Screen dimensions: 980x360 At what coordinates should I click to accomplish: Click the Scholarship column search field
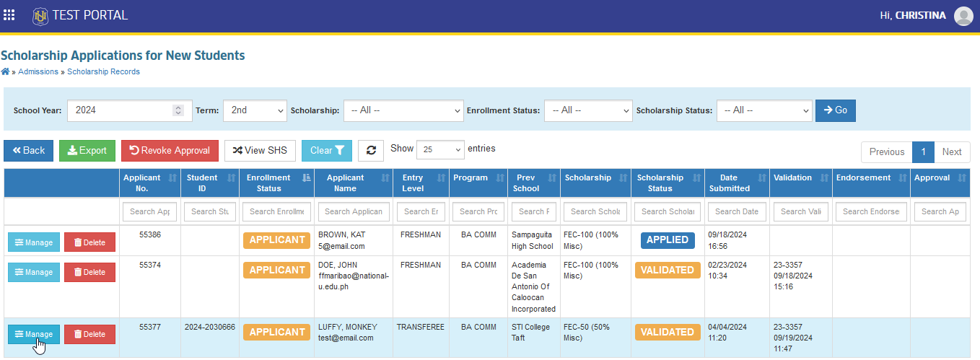(x=595, y=211)
